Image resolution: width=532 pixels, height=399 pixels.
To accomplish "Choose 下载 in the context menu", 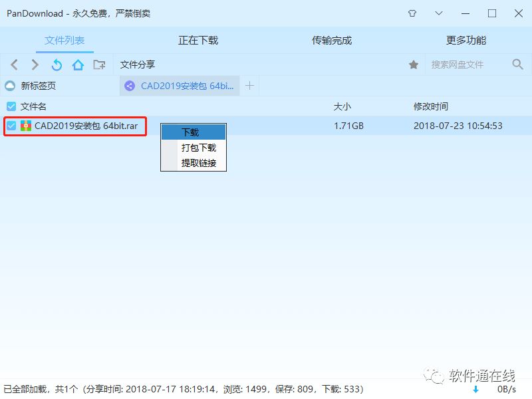I will click(x=194, y=132).
